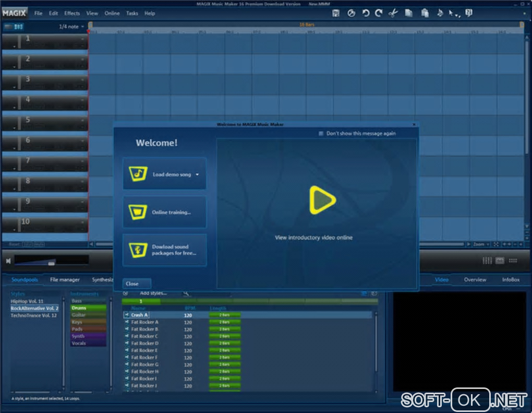Expand the Load demo song dropdown arrow
This screenshot has width=532, height=413.
coord(197,174)
